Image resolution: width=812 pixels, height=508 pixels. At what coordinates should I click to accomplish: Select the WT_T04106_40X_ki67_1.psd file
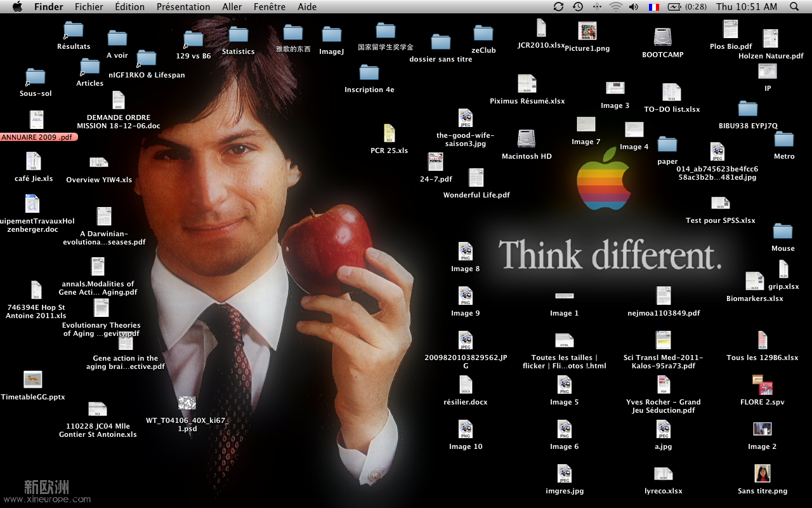tap(187, 403)
